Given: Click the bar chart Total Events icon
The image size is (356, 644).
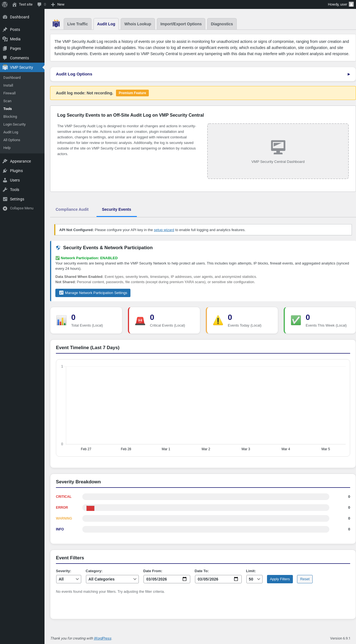Looking at the screenshot, I should pyautogui.click(x=61, y=320).
